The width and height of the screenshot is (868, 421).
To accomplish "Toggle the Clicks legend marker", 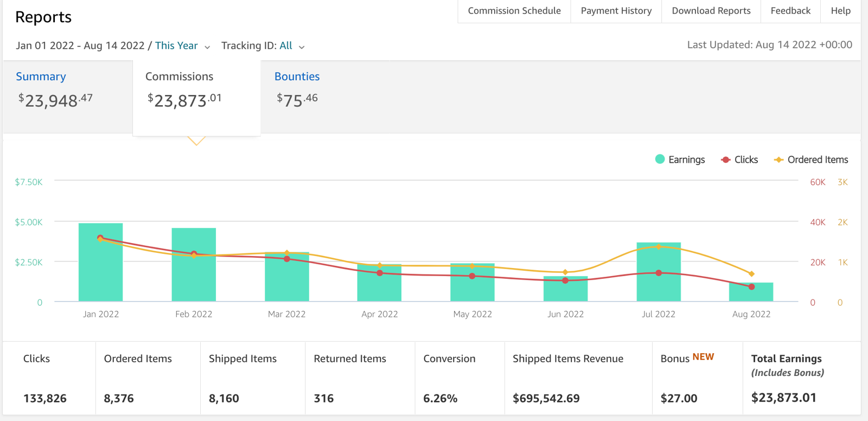I will [725, 160].
